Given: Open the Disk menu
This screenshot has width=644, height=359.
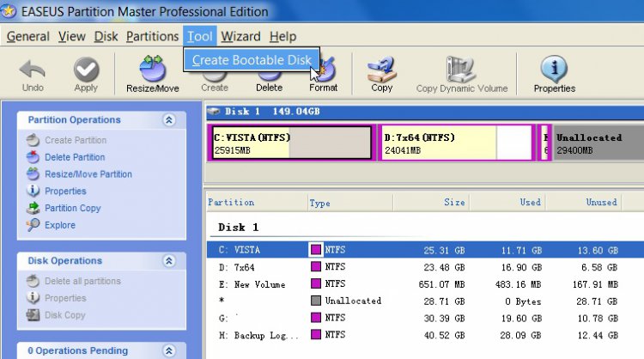Looking at the screenshot, I should click(x=106, y=37).
